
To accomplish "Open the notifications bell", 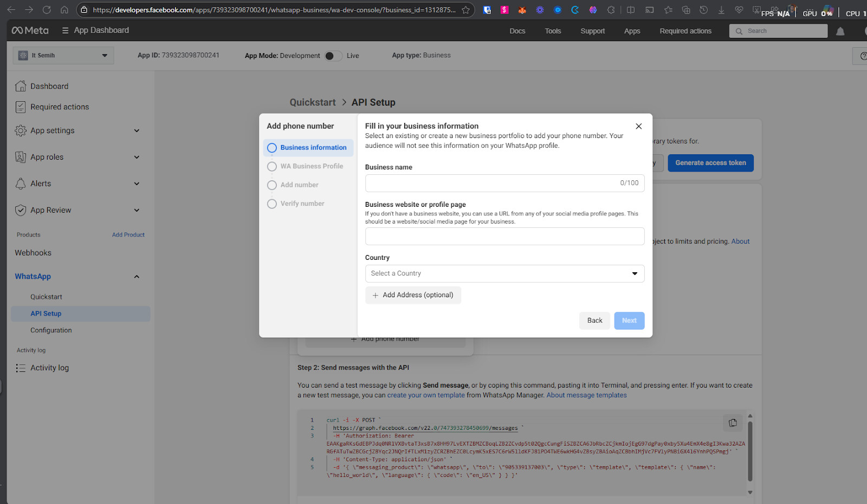I will pyautogui.click(x=840, y=31).
